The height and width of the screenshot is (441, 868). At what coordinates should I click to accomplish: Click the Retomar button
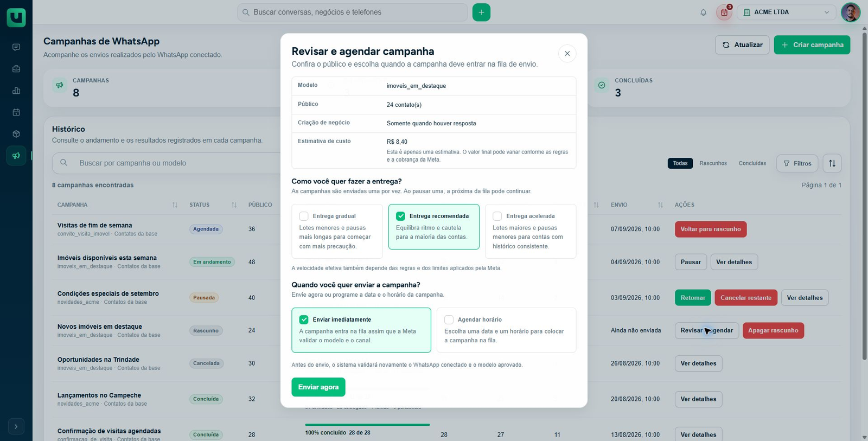[x=693, y=298]
